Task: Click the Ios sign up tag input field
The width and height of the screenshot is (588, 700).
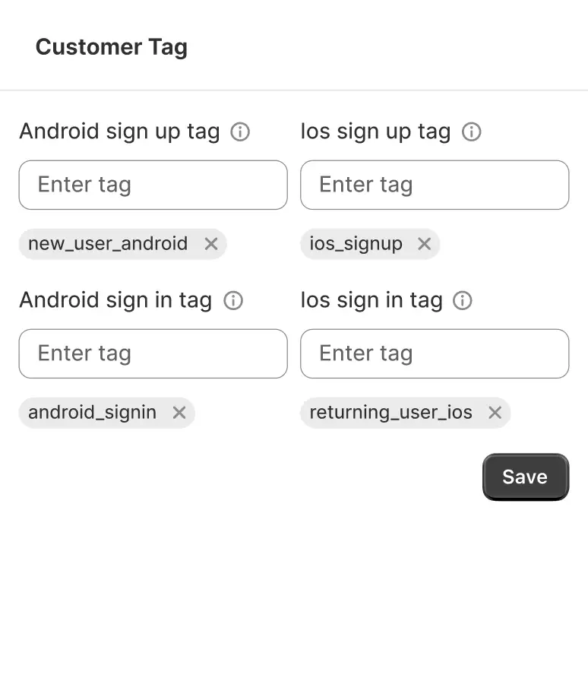Action: [435, 185]
